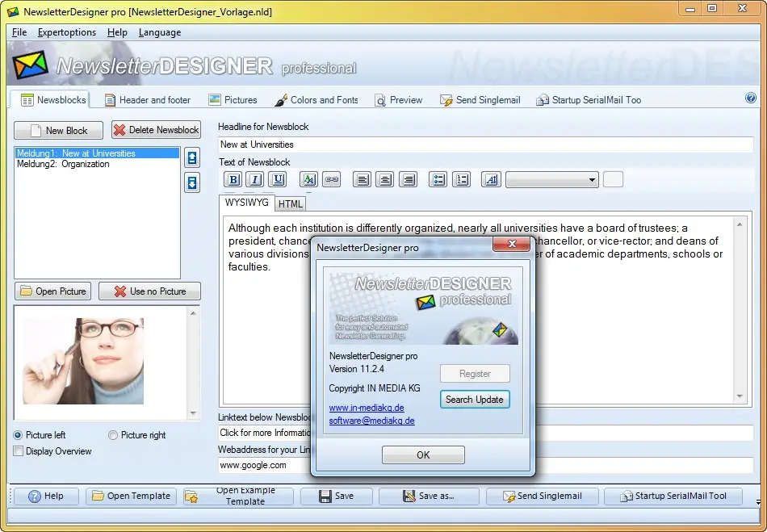Click picture preview scrollbar down arrow
This screenshot has width=767, height=532.
point(193,413)
